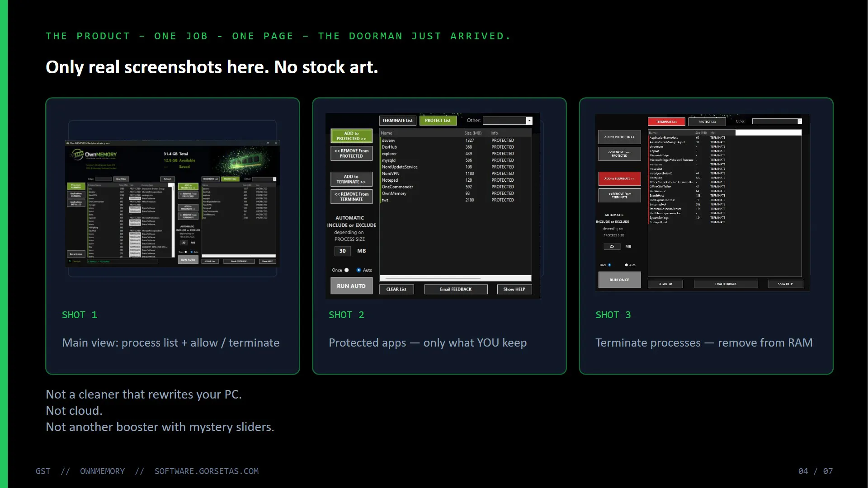Click REMOVE From PROTECTED in Shot 3
Viewport: 868px width, 488px height.
tap(620, 154)
